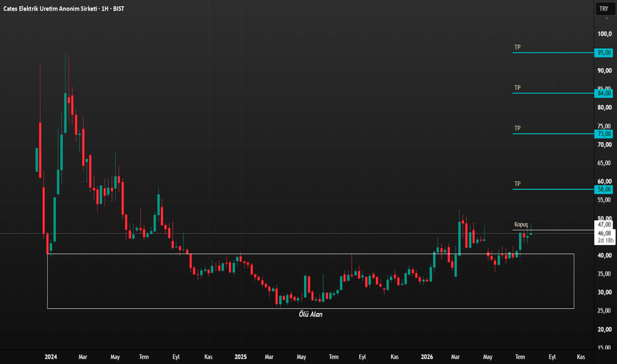
Task: Select the white Ölü Alan rectangle border
Action: (310, 254)
